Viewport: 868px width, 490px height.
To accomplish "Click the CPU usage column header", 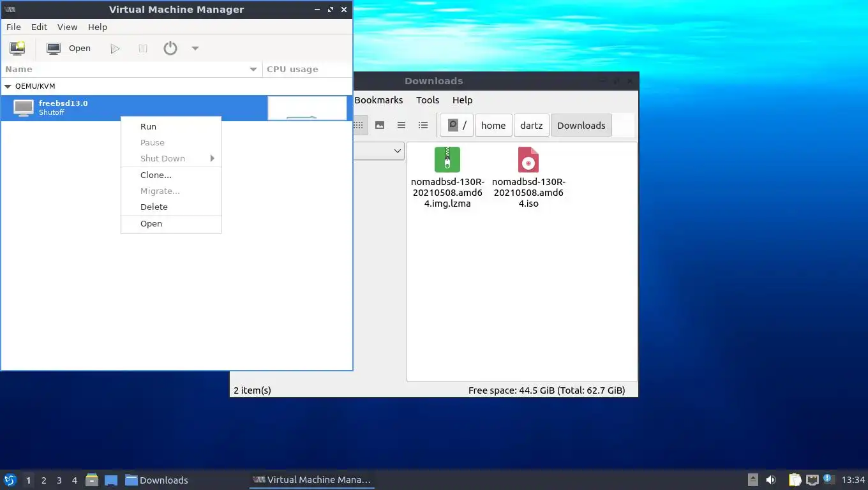I will 307,69.
